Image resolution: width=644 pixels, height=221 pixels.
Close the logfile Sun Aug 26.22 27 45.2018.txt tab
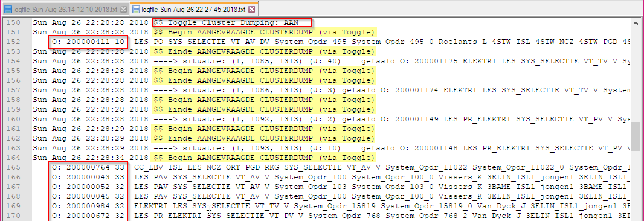[x=252, y=9]
